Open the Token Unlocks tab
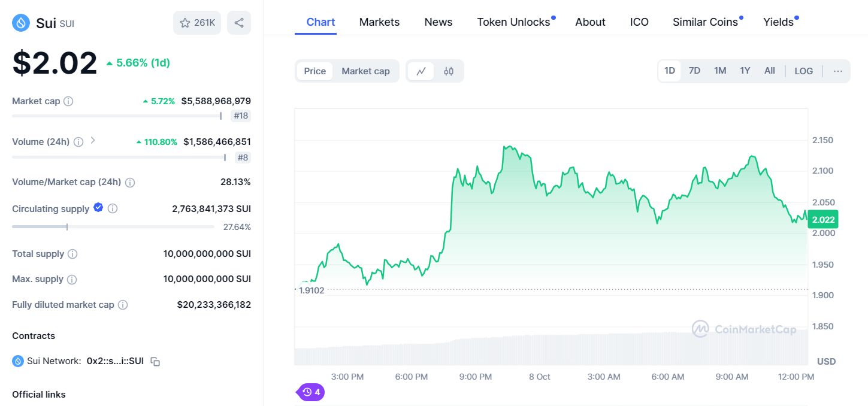This screenshot has width=868, height=406. [513, 22]
